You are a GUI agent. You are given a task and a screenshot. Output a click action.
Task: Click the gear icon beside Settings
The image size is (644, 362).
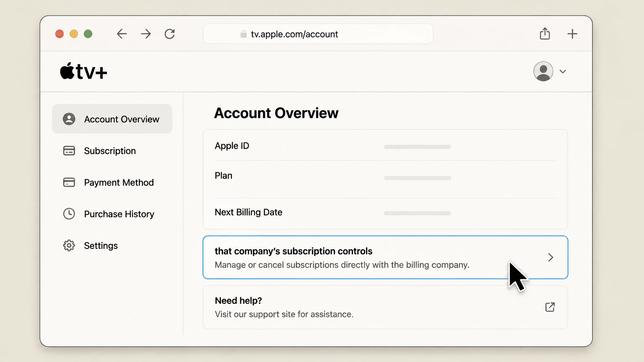[69, 246]
